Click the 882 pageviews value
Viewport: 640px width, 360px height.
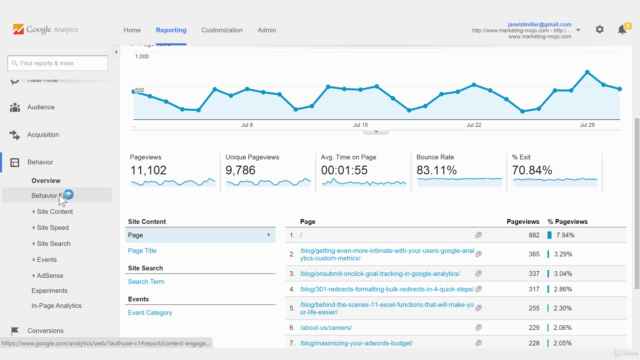[534, 235]
